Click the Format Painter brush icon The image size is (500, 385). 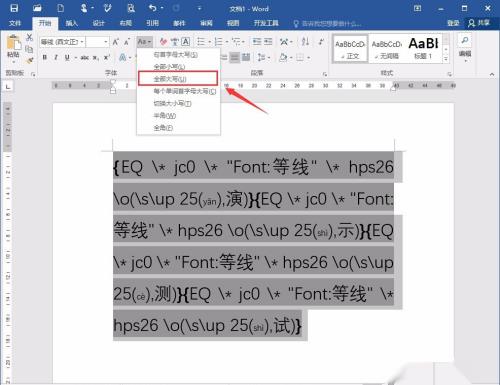(30, 60)
